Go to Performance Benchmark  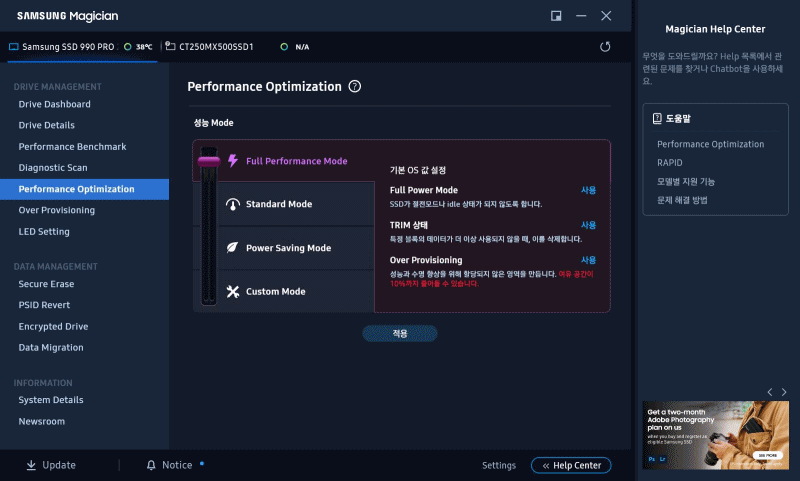tap(72, 147)
